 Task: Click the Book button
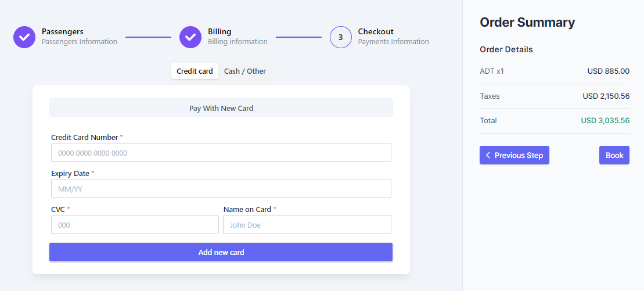tap(614, 155)
